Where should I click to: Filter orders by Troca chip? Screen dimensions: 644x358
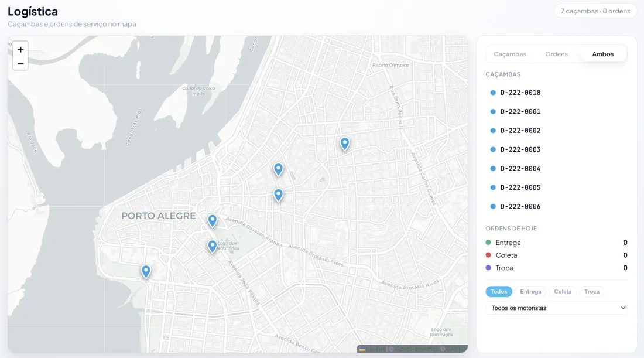(592, 291)
